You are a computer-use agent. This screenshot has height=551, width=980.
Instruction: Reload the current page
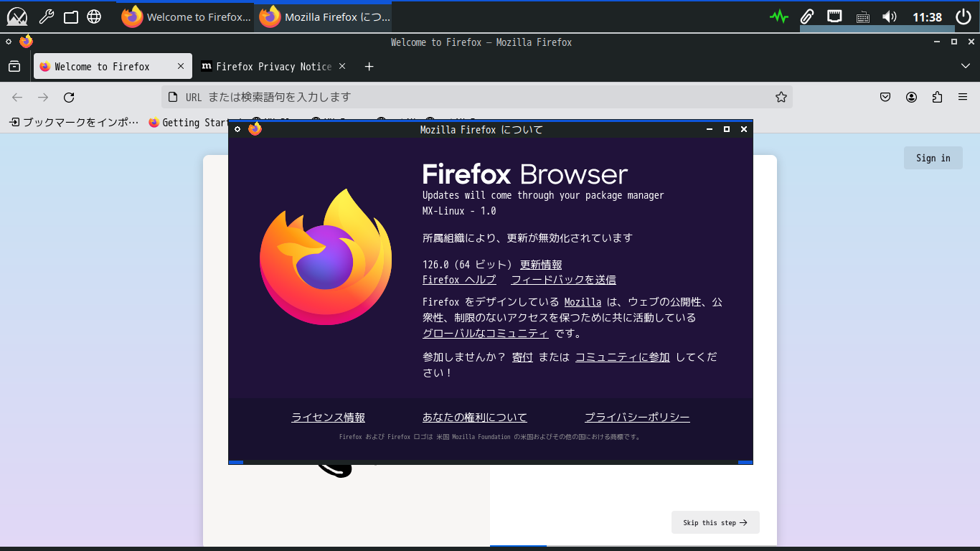[x=69, y=98]
